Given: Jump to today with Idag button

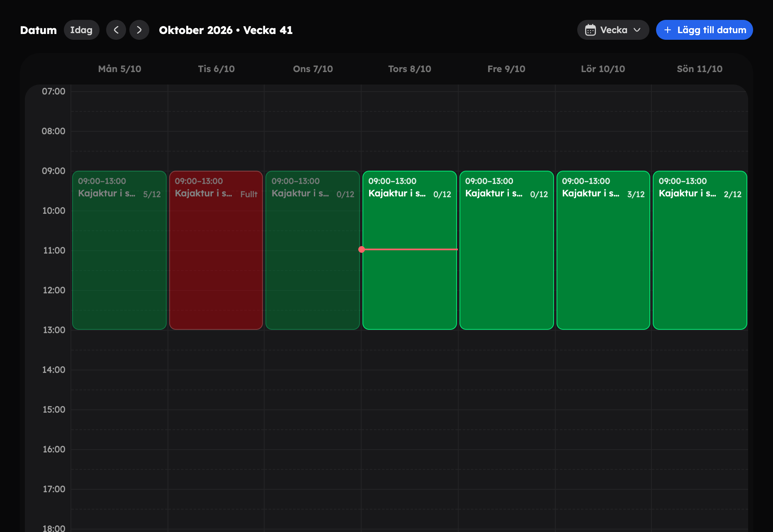Looking at the screenshot, I should pyautogui.click(x=81, y=30).
